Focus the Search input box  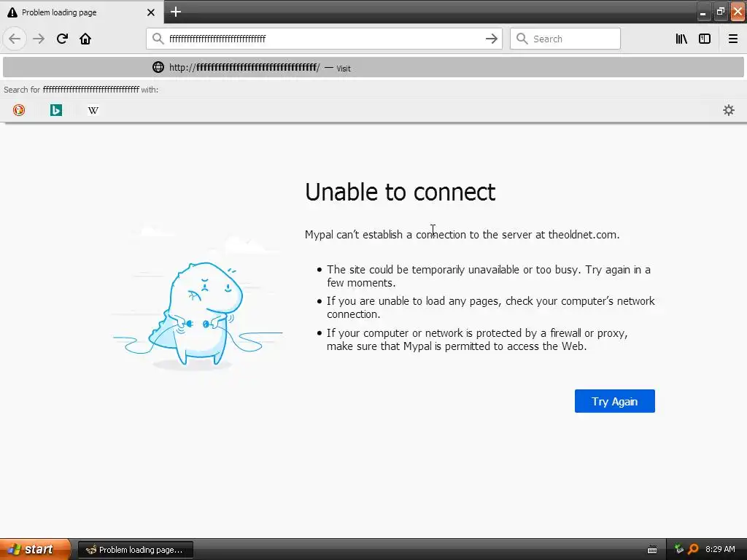coord(565,39)
